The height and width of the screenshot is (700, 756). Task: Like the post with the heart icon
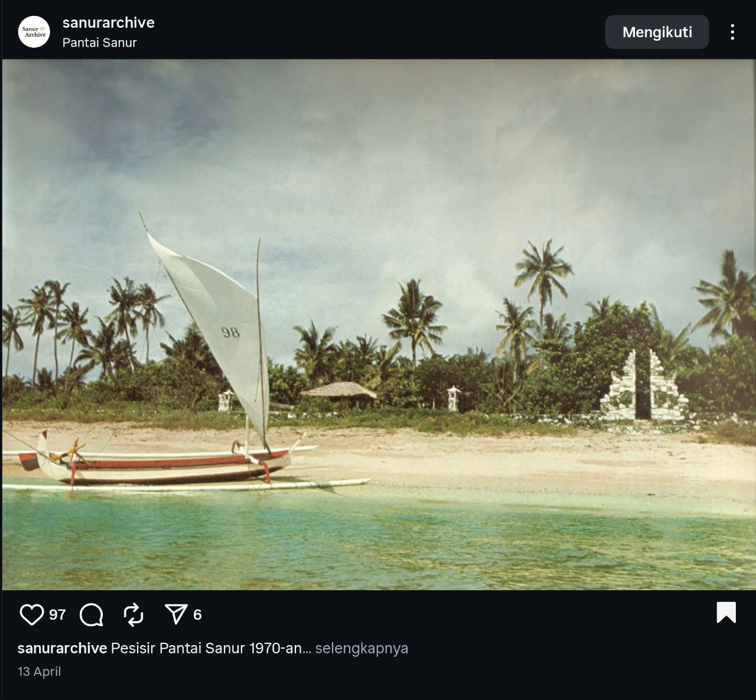coord(32,614)
